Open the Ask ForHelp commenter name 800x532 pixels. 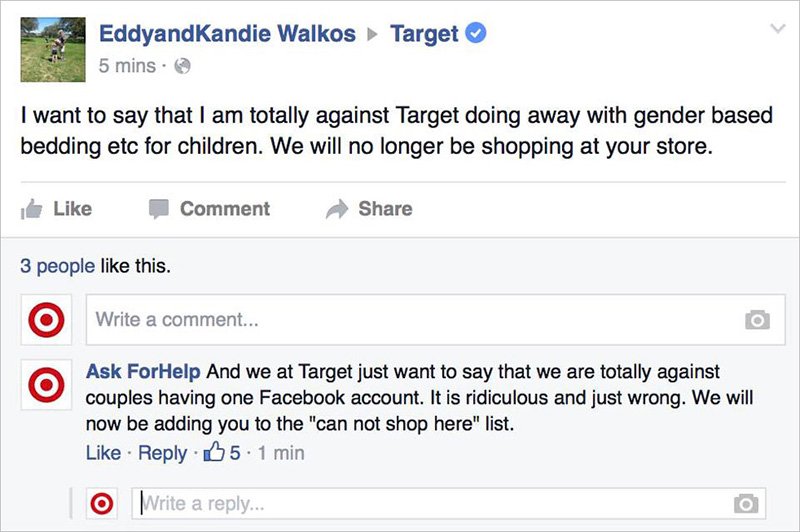click(143, 371)
